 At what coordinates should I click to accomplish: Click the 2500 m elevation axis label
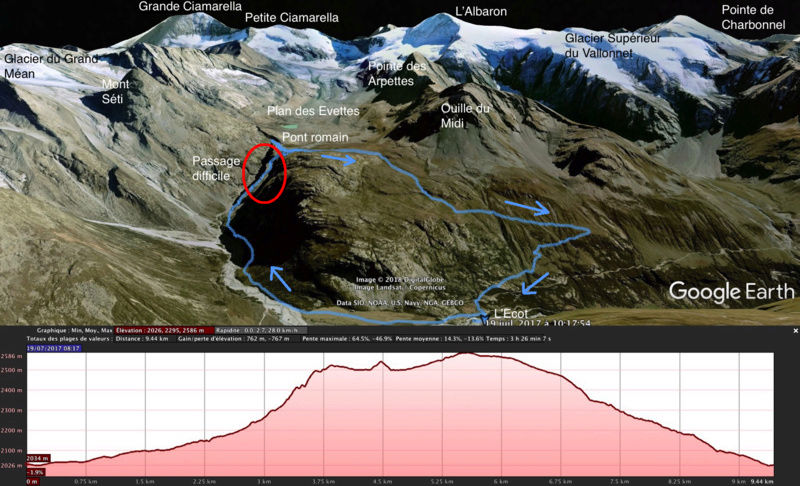pyautogui.click(x=11, y=370)
